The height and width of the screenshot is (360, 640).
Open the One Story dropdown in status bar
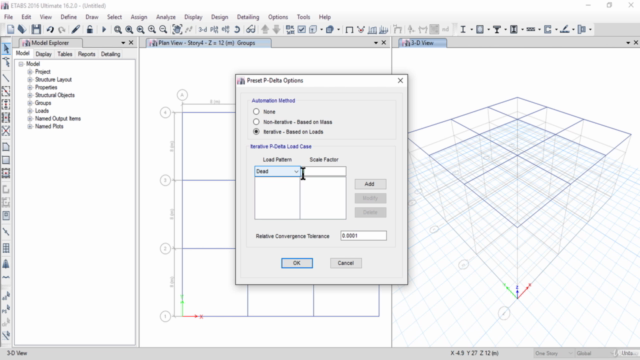click(553, 353)
